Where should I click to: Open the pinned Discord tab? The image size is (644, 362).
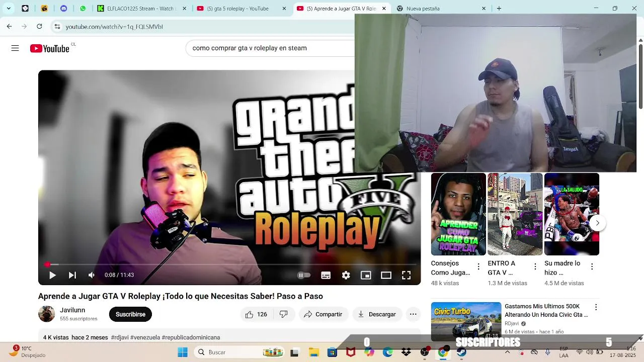(x=63, y=9)
